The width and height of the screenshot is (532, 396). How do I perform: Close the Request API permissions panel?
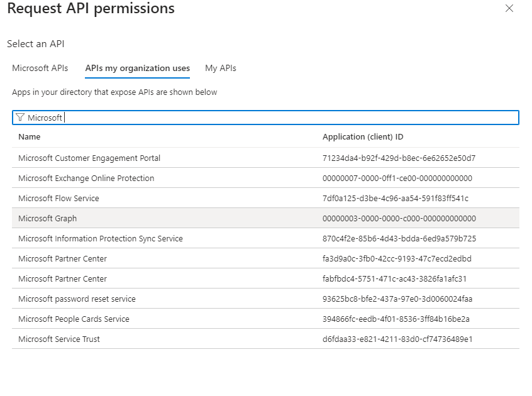[509, 9]
